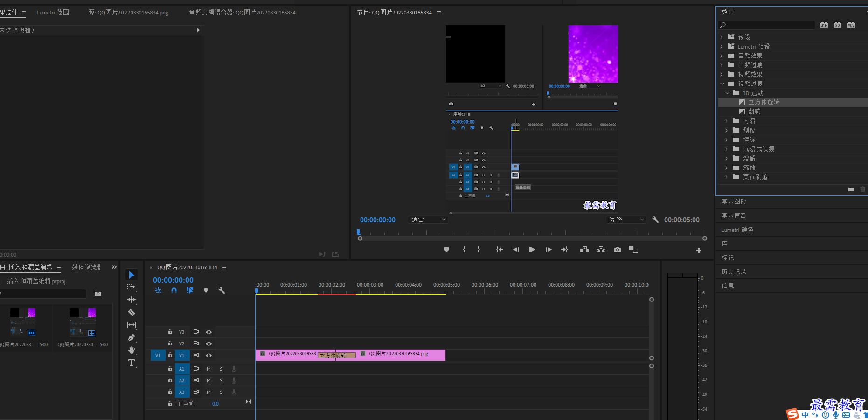Play the program monitor preview
868x420 pixels.
[532, 250]
